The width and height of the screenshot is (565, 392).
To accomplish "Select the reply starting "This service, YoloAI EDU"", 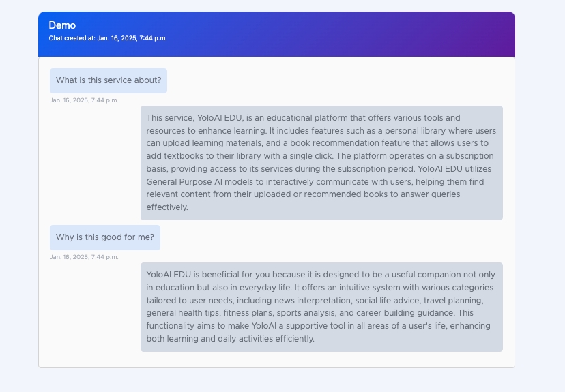I will pyautogui.click(x=321, y=162).
